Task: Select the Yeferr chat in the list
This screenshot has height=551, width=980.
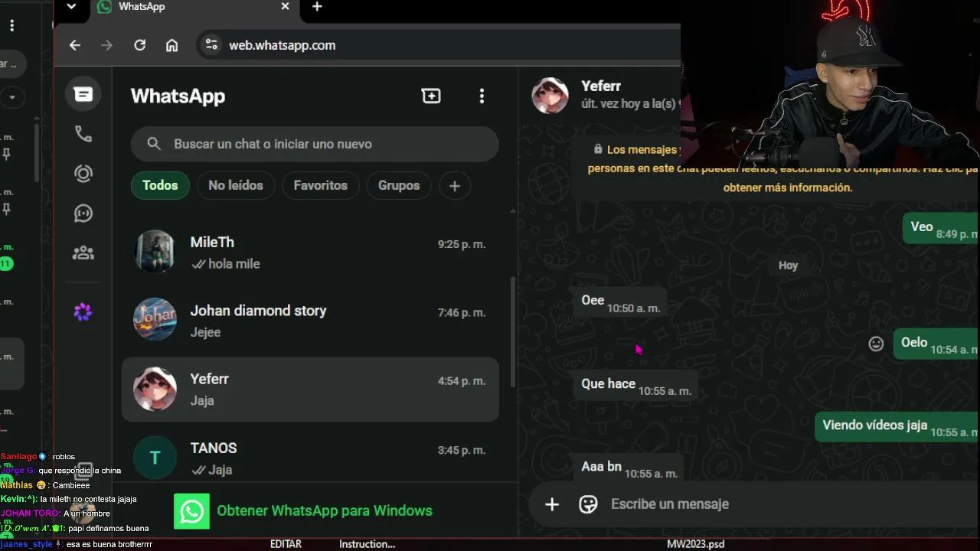Action: 310,389
